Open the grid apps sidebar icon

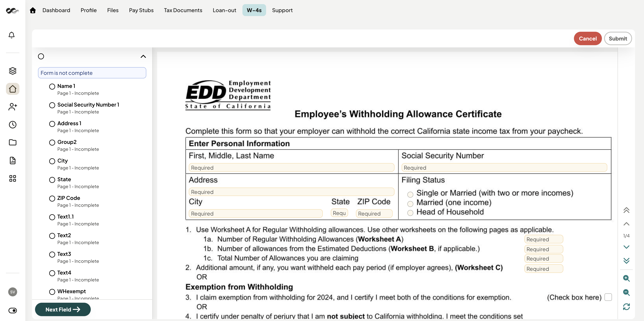[13, 178]
